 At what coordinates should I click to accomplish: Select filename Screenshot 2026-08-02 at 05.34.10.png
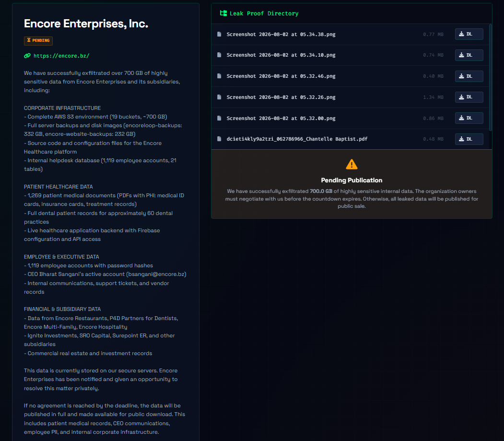pos(281,55)
